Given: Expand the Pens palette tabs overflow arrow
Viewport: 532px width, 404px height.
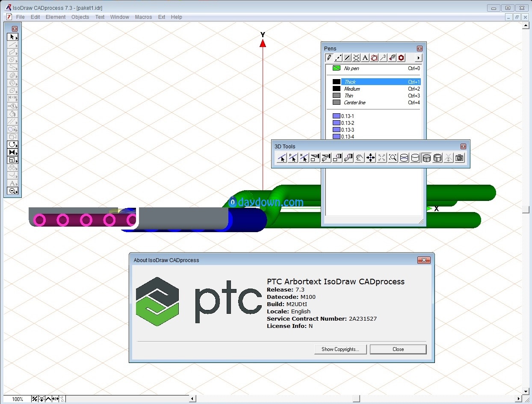Looking at the screenshot, I should 418,58.
